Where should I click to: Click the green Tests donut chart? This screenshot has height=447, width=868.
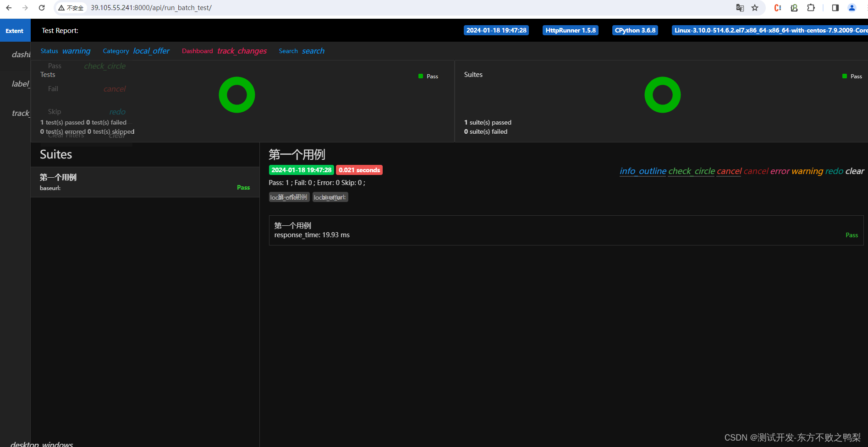click(x=236, y=94)
